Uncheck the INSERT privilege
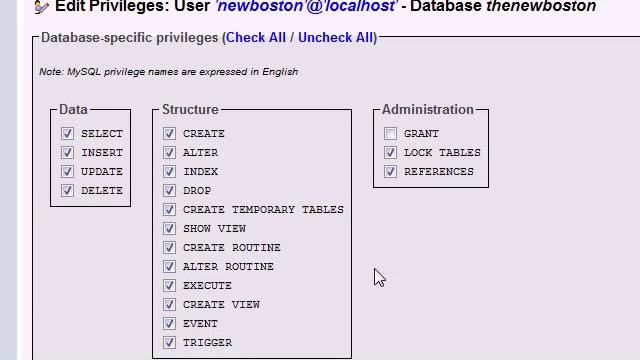640x360 pixels. coord(67,153)
